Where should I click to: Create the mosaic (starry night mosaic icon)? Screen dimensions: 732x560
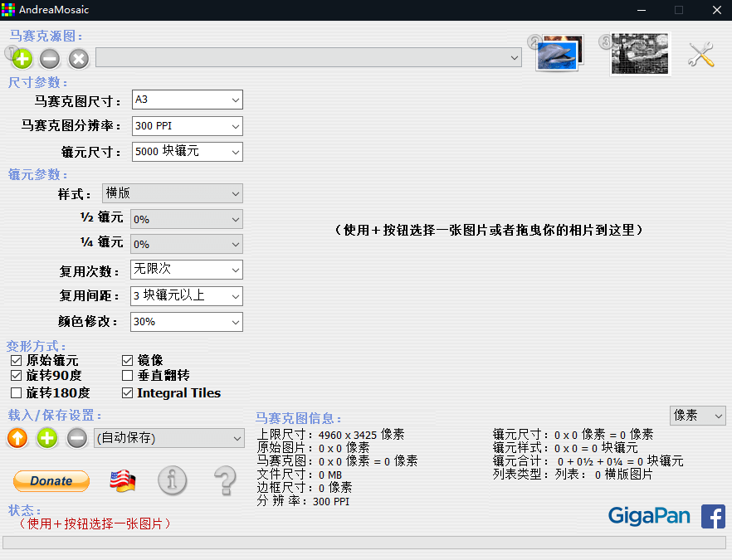(x=640, y=54)
